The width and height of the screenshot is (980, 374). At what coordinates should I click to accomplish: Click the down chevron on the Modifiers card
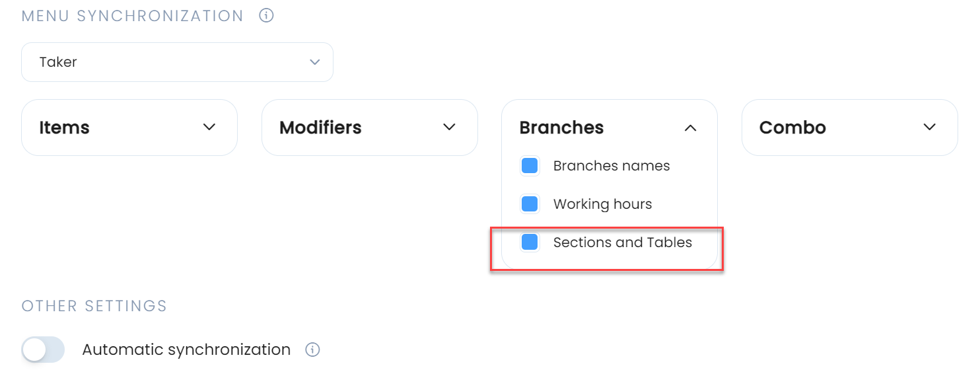click(450, 127)
